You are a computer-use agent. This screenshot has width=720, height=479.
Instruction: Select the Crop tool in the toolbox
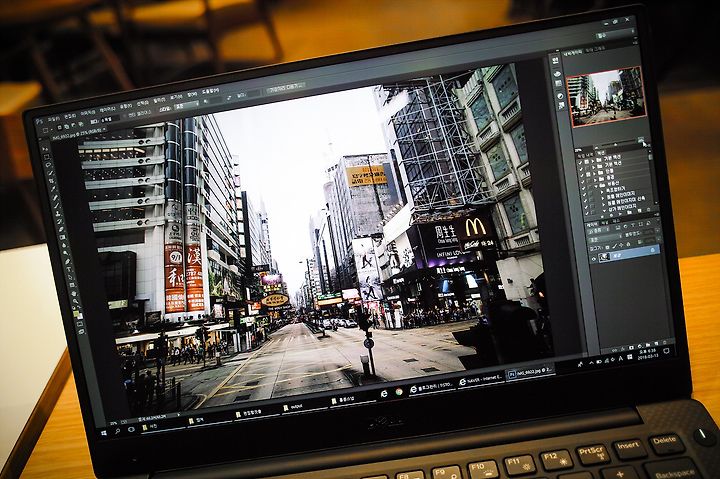click(51, 181)
